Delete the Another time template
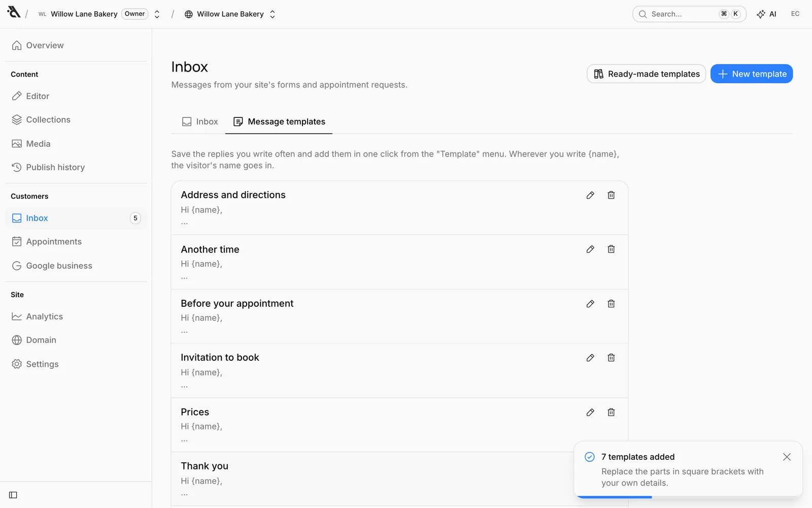812x508 pixels. pos(611,249)
